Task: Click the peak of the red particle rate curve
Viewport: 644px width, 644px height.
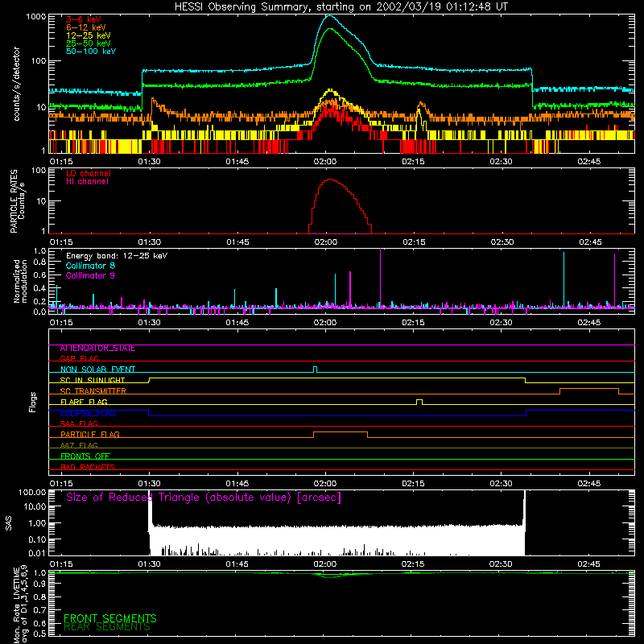Action: (x=330, y=180)
